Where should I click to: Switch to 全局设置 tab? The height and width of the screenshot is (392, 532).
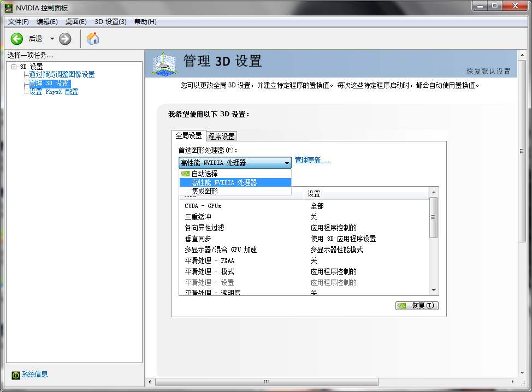pos(188,135)
